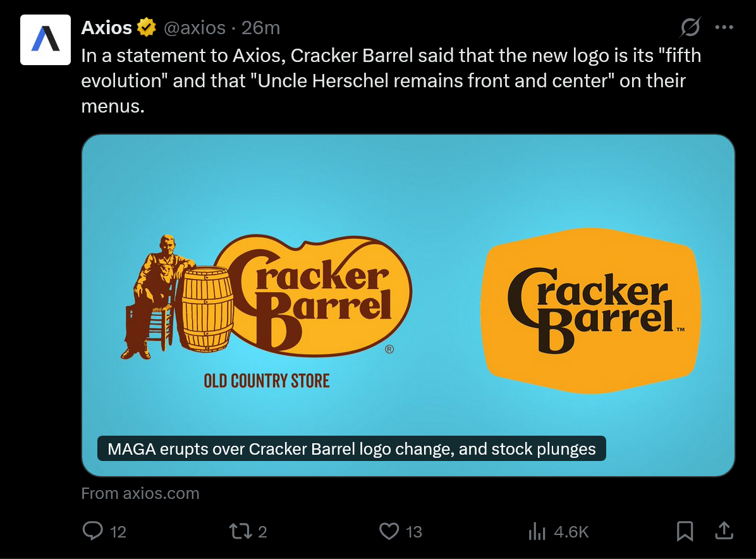Like the post with the heart icon
Viewport: 756px width, 559px height.
coord(389,531)
